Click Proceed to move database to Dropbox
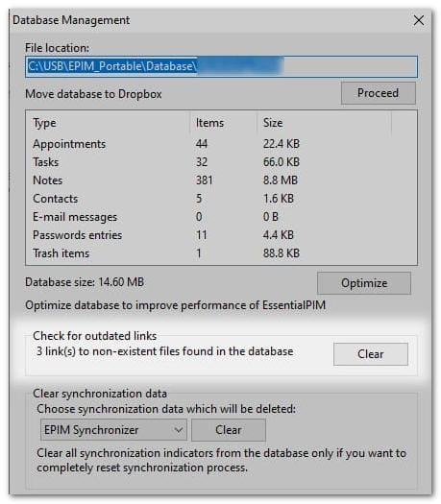The height and width of the screenshot is (504, 441). 378,93
